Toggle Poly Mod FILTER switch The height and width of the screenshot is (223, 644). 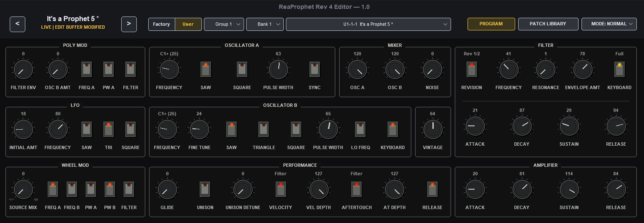[x=130, y=69]
